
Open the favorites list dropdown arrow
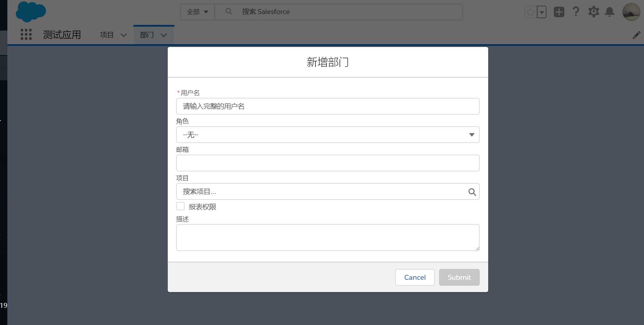click(542, 12)
